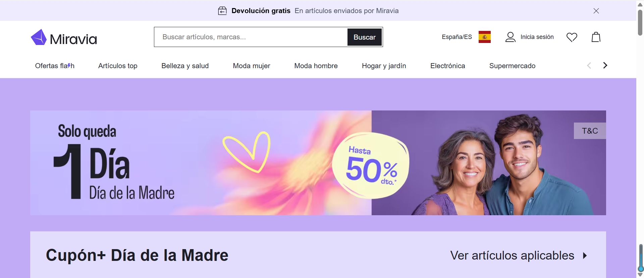Show next categories with right chevron
This screenshot has width=644, height=278.
pyautogui.click(x=605, y=65)
